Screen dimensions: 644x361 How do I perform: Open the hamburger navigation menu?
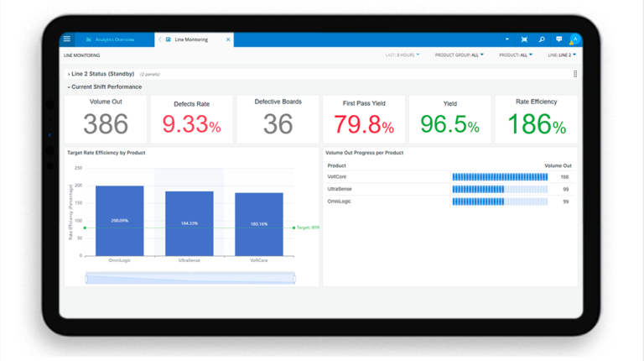point(67,39)
